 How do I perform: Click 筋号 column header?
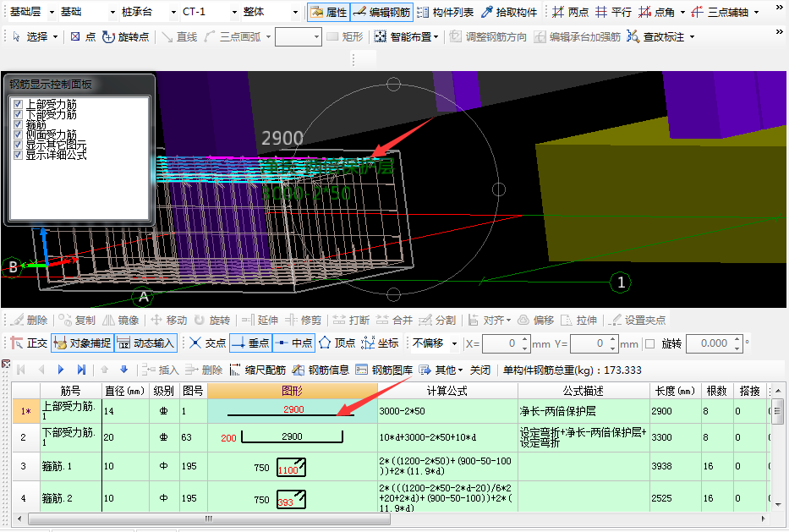70,391
